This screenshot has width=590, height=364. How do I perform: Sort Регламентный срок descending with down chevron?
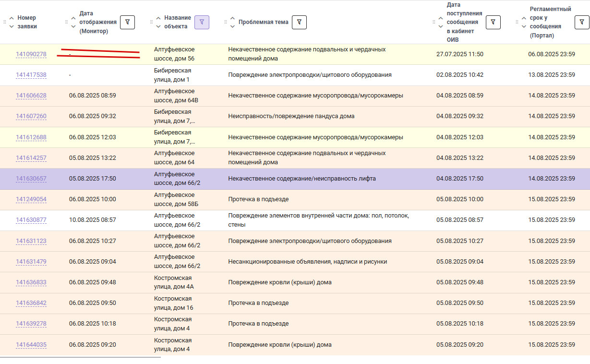point(524,26)
